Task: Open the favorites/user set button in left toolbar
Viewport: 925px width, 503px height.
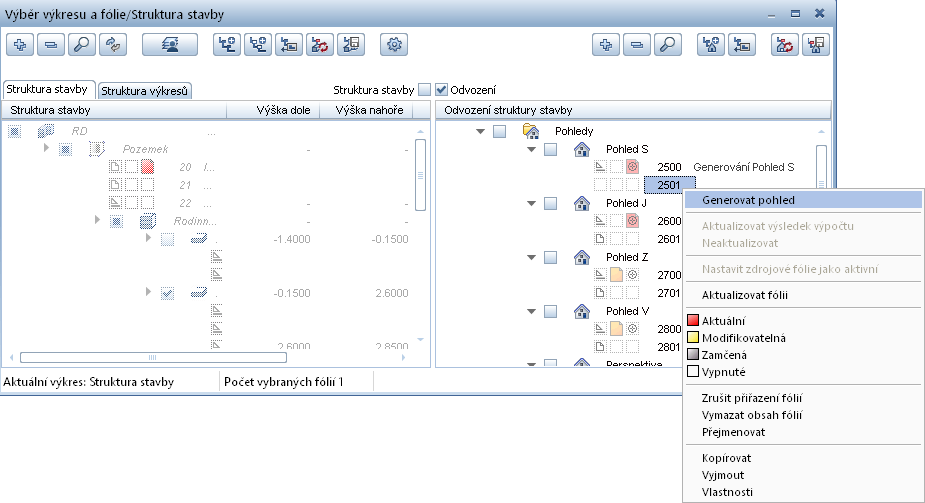Action: (170, 45)
